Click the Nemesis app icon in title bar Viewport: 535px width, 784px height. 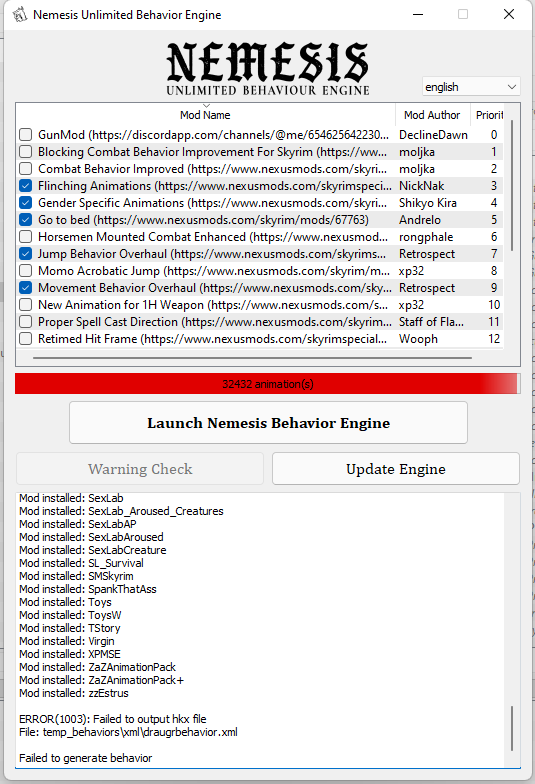click(x=20, y=14)
